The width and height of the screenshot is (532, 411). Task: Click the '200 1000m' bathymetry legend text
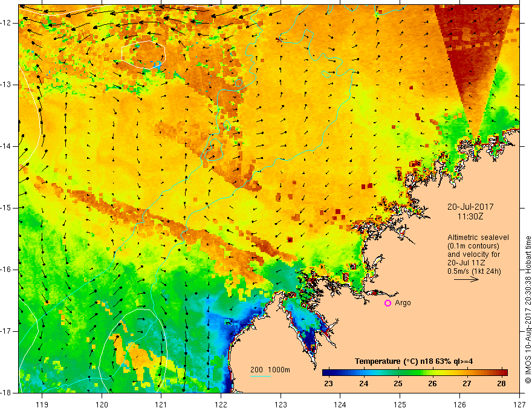pos(270,370)
